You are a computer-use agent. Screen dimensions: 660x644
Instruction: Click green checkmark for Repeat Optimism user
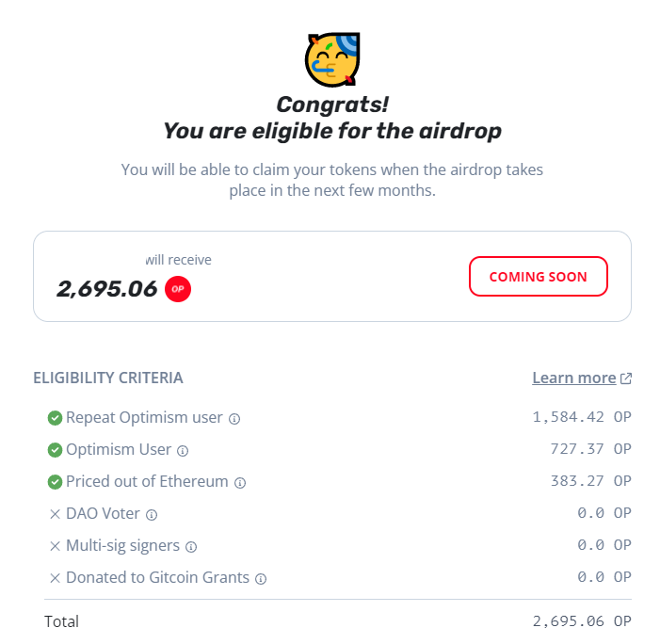(x=55, y=418)
